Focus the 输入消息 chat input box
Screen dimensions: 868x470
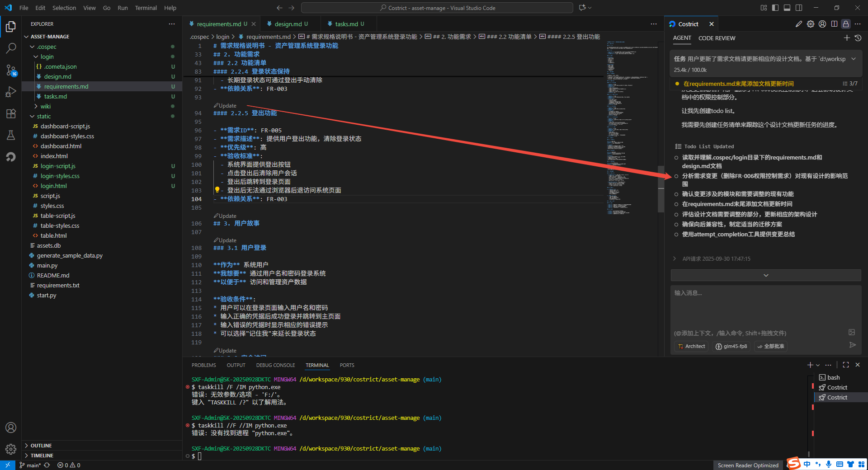(x=759, y=307)
